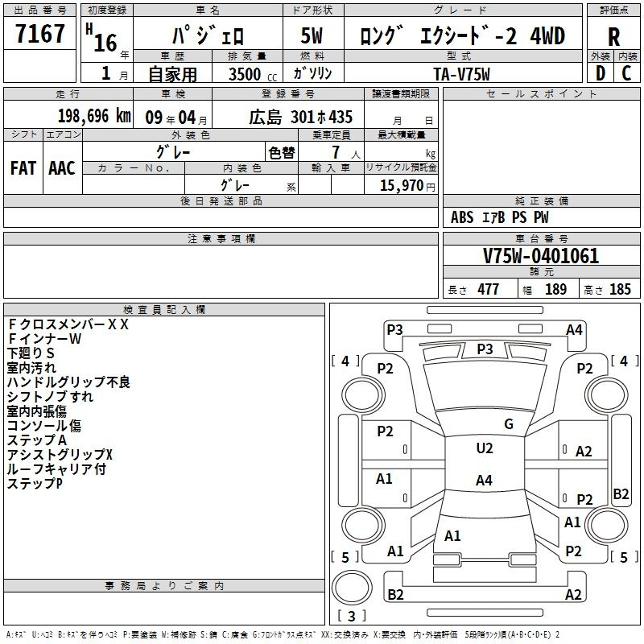Click the note アシストグリップX
The width and height of the screenshot is (644, 644).
pos(60,454)
